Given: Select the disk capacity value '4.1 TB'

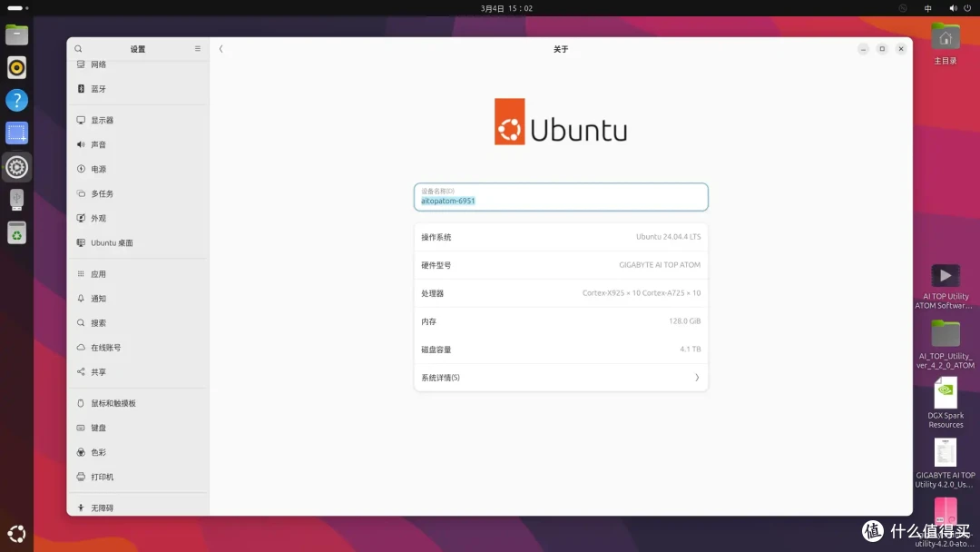Looking at the screenshot, I should (690, 350).
